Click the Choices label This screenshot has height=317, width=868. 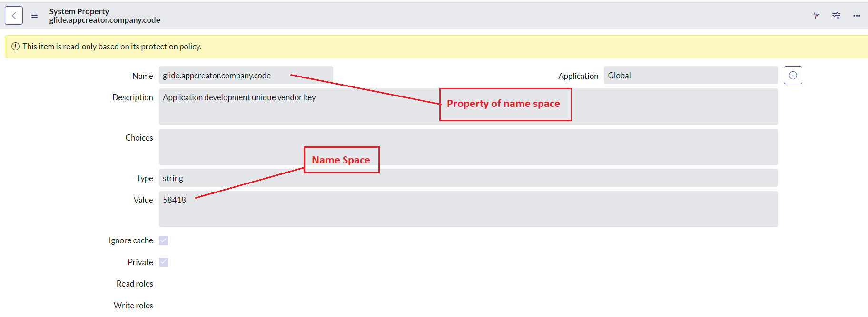[x=139, y=138]
